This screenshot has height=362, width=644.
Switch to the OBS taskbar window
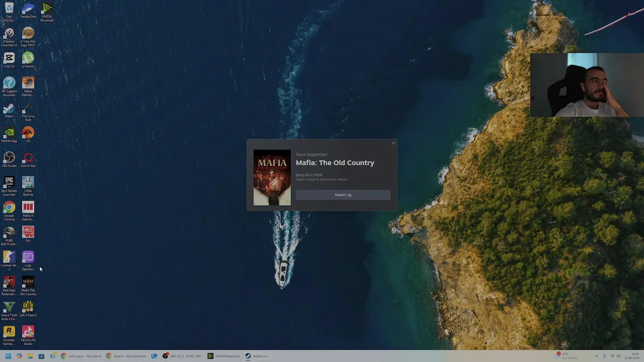pos(182,356)
